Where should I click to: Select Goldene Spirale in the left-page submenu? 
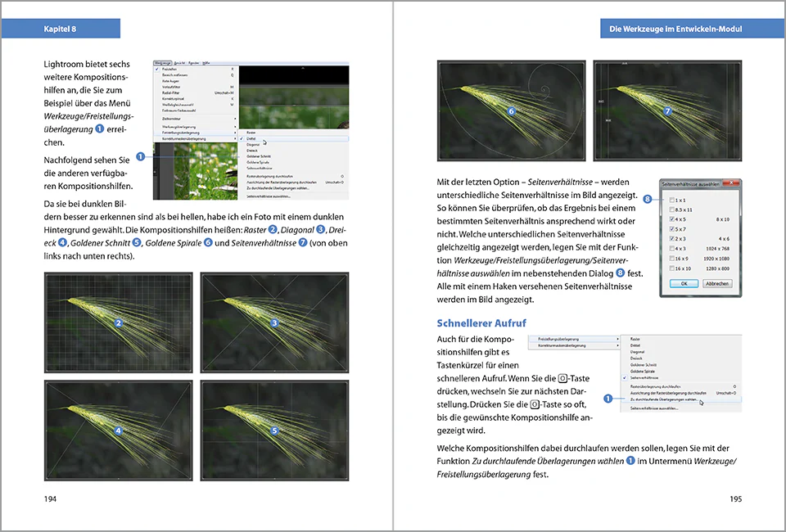293,162
